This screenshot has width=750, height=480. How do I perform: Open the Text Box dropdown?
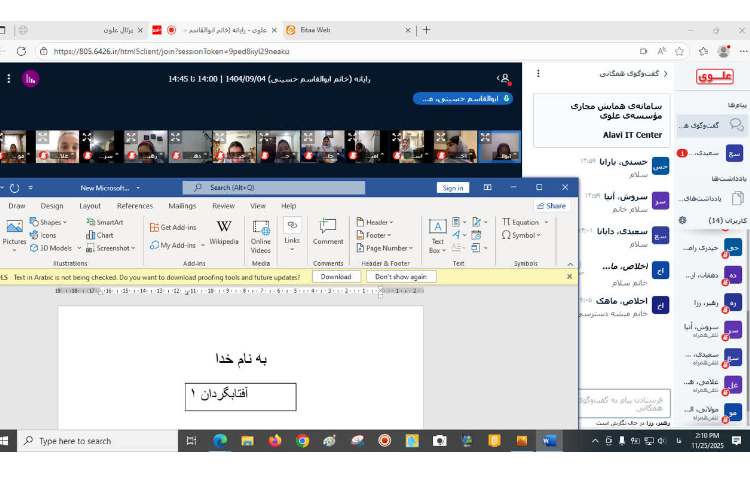click(437, 237)
